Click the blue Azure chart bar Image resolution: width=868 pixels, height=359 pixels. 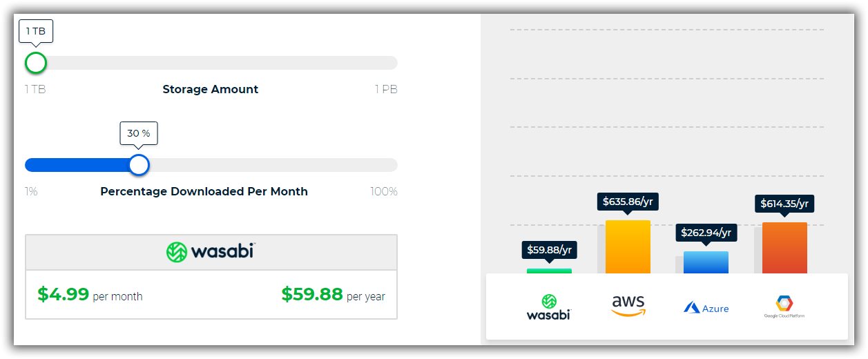(x=706, y=262)
